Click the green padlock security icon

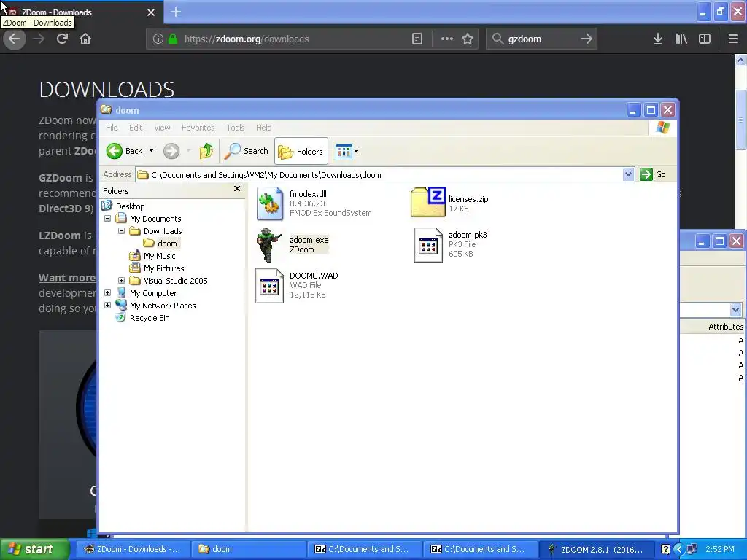pyautogui.click(x=173, y=39)
